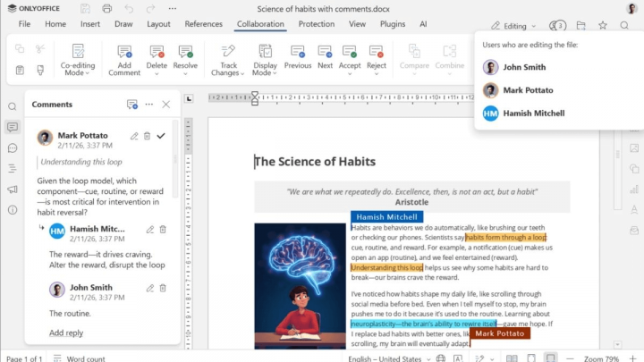Click the users editing count icon

[x=558, y=26]
